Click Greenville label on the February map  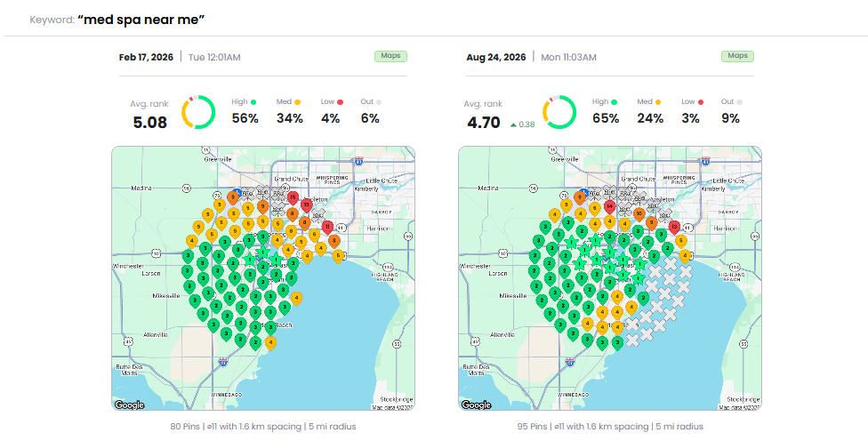218,159
